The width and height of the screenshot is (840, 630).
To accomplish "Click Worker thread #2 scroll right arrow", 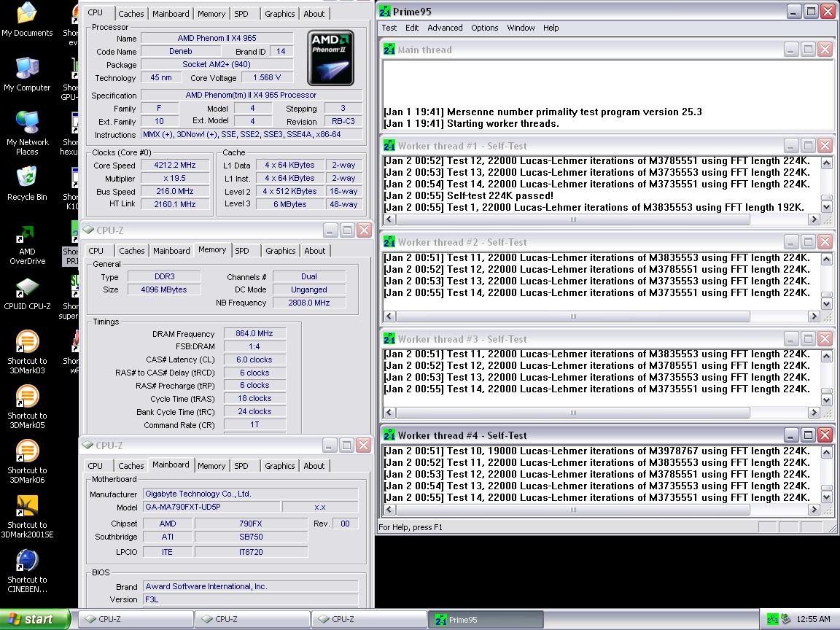I will coord(814,316).
